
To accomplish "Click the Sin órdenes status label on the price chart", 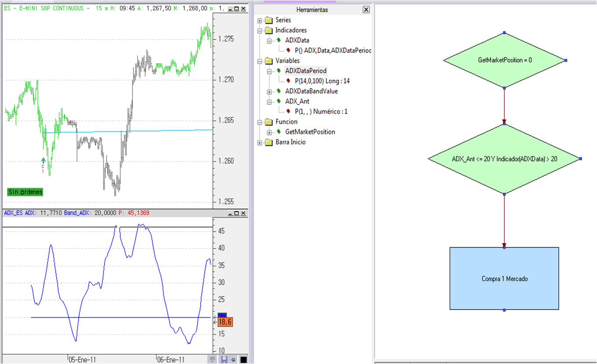I will [x=25, y=192].
